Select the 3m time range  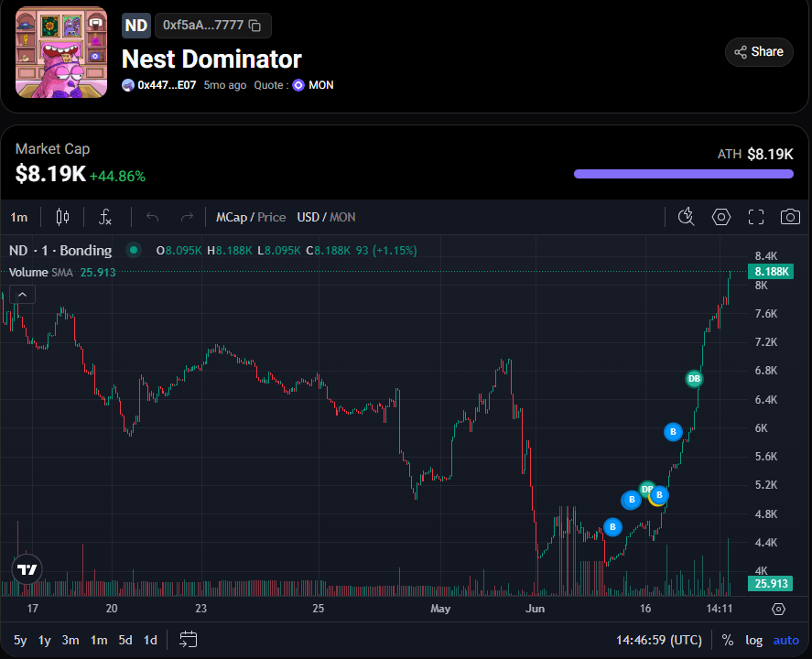tap(70, 641)
